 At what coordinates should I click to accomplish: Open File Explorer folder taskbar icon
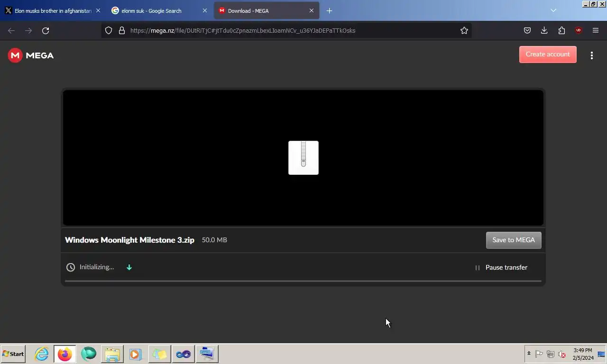[112, 354]
